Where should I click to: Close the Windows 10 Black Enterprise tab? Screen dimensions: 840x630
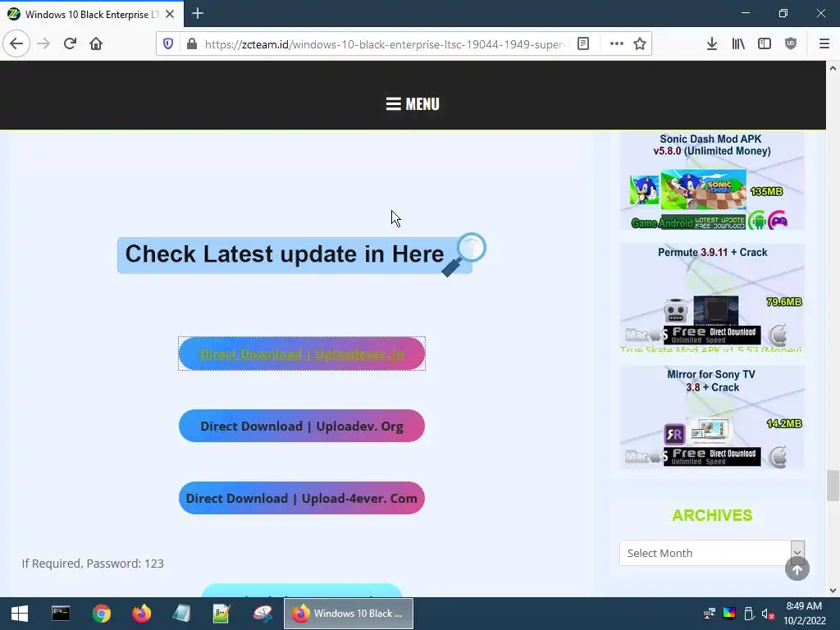click(x=170, y=14)
